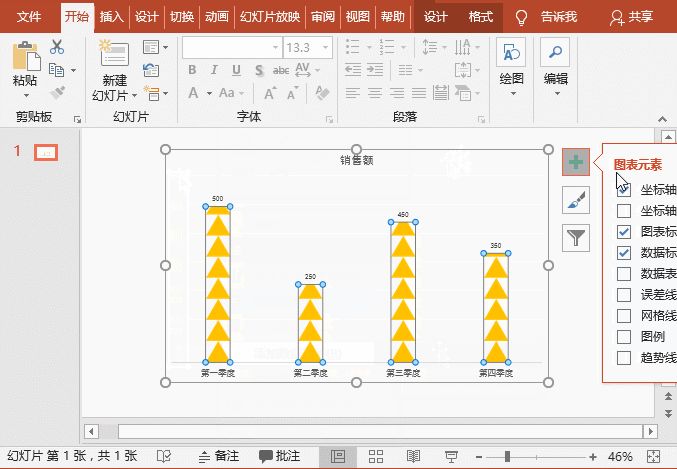Screen dimensions: 677x469
Task: Zoom in with plus button
Action: (593, 456)
